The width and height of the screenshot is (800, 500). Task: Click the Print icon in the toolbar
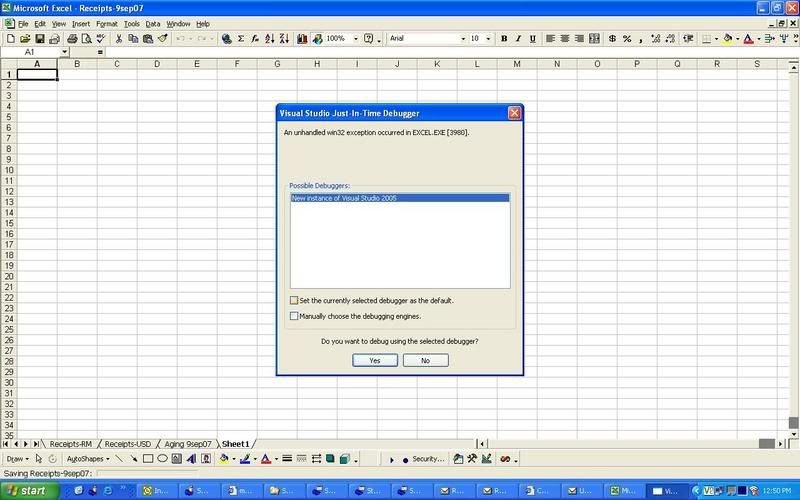(x=71, y=39)
